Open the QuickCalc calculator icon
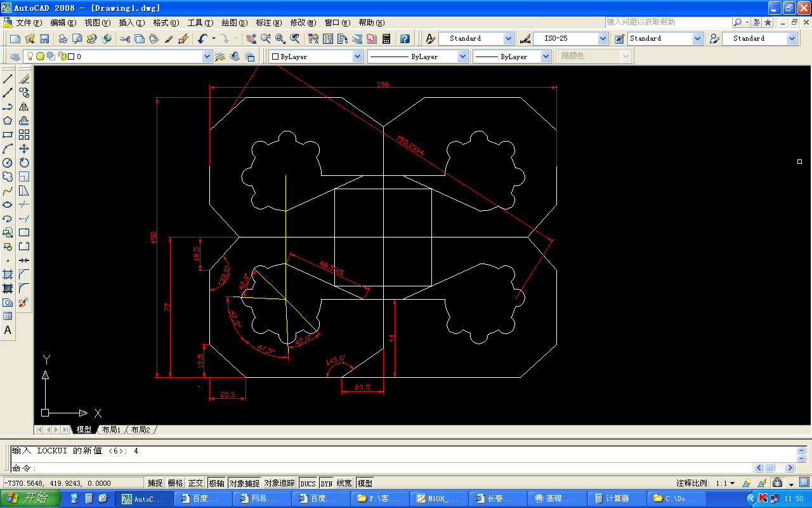Screen dimensions: 812x508 point(386,39)
